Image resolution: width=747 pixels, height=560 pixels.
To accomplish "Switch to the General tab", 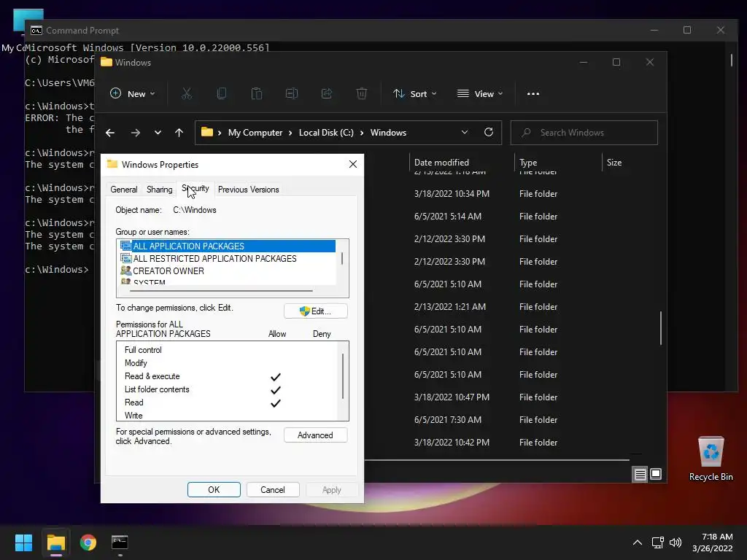I will (124, 190).
